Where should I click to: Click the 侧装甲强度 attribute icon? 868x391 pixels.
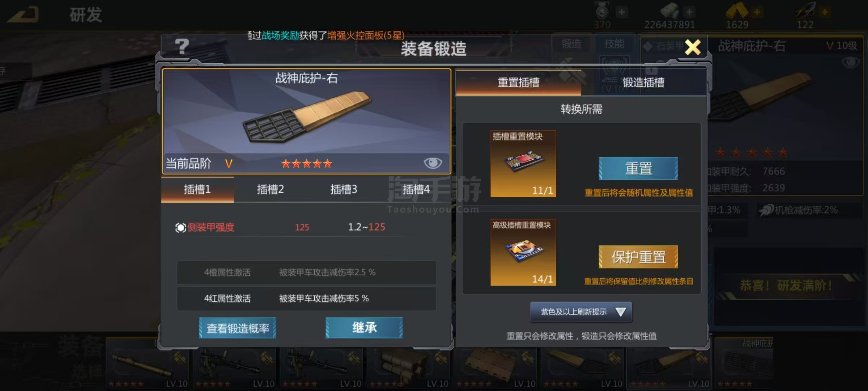180,227
